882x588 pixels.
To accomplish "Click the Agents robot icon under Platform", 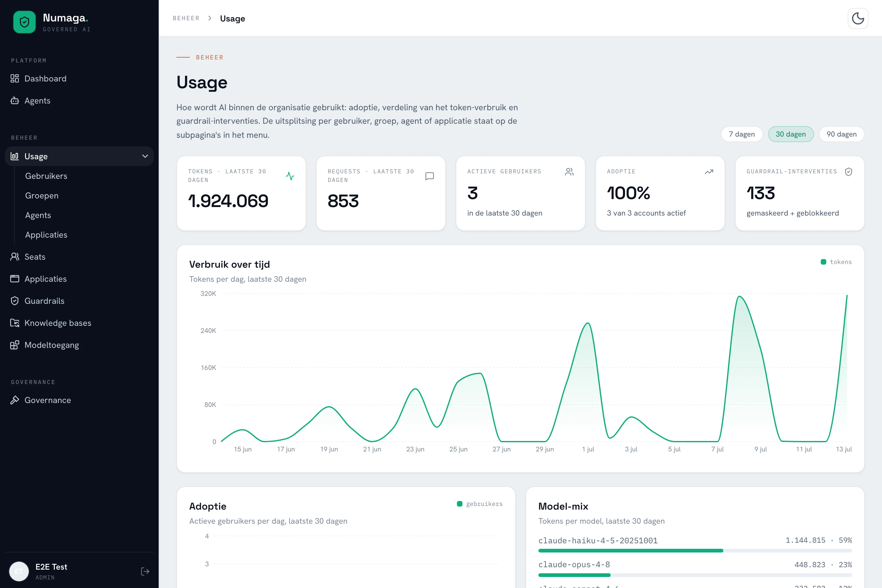I will [x=15, y=100].
